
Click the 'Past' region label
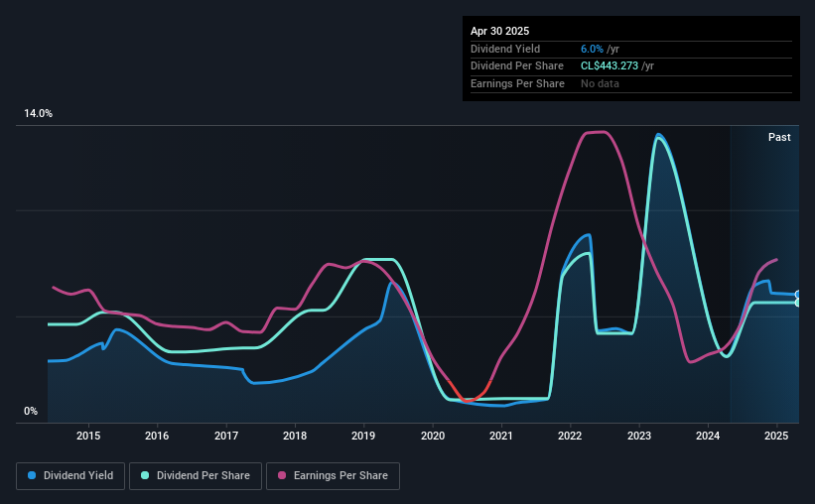779,137
